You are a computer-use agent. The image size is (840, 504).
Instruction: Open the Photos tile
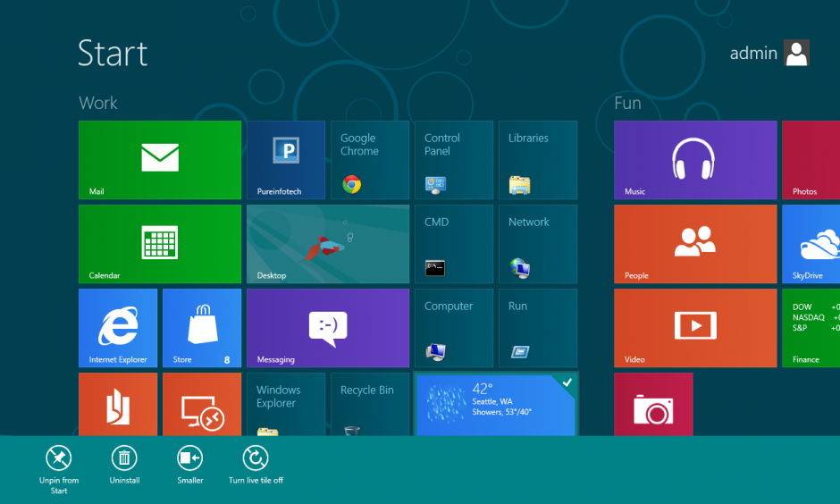pos(811,160)
